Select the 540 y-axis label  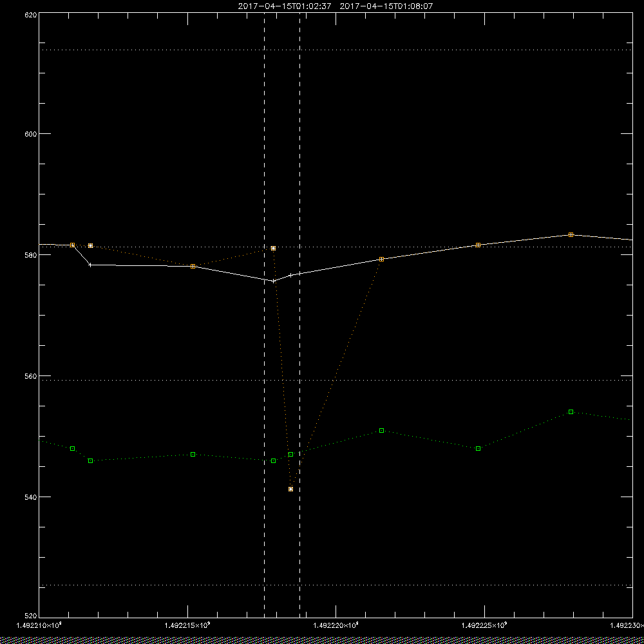pyautogui.click(x=31, y=497)
